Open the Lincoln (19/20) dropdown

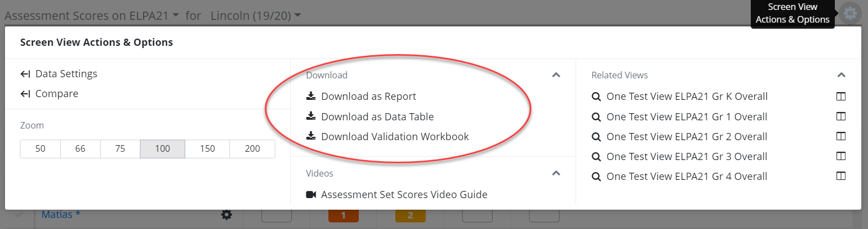click(255, 15)
